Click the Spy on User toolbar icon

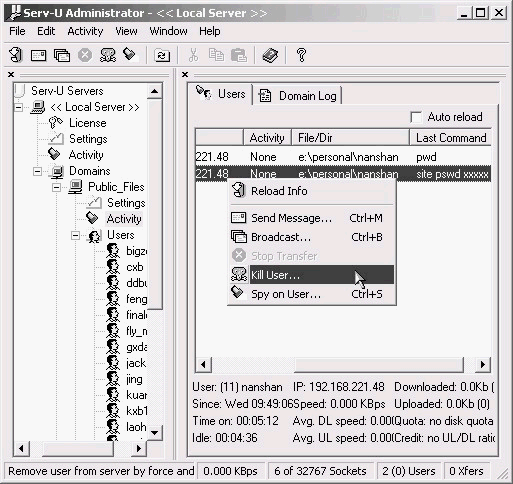[130, 55]
